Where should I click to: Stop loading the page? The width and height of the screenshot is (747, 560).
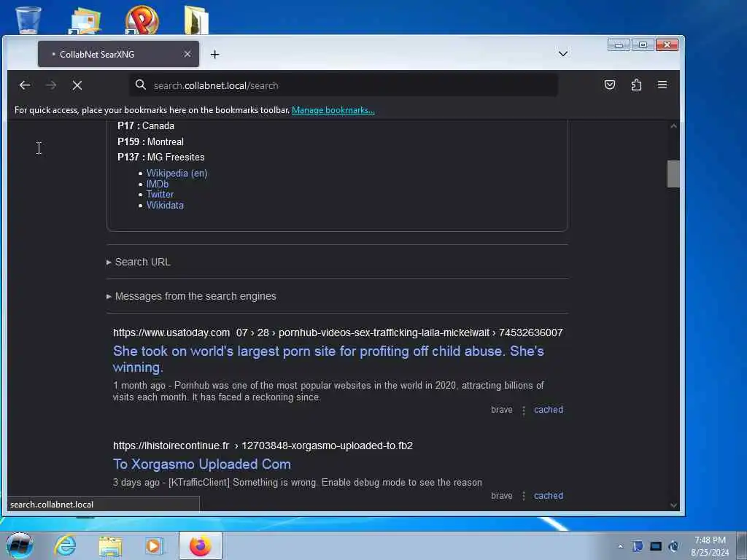click(x=77, y=85)
